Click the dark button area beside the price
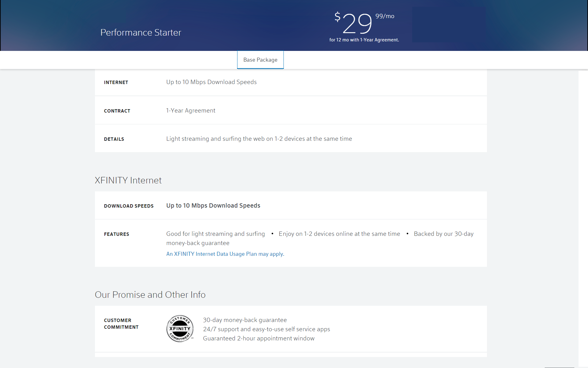The height and width of the screenshot is (368, 588). tap(449, 25)
